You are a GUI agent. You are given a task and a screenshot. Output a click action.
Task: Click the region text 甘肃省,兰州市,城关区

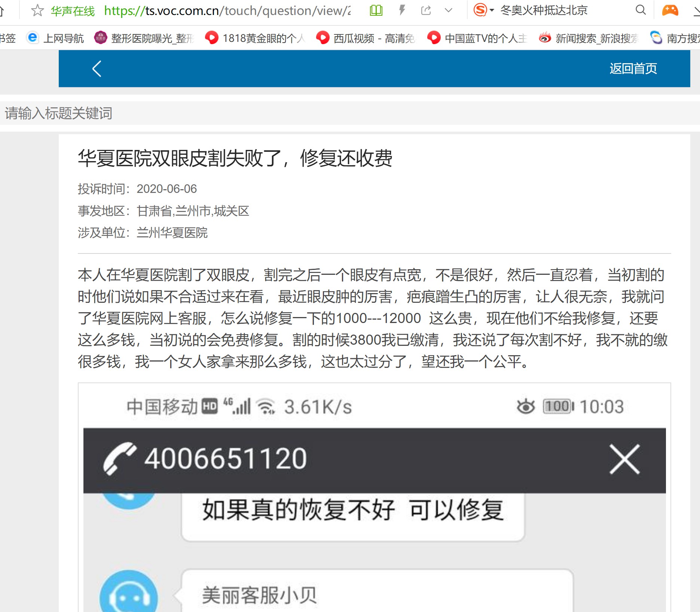(x=193, y=211)
